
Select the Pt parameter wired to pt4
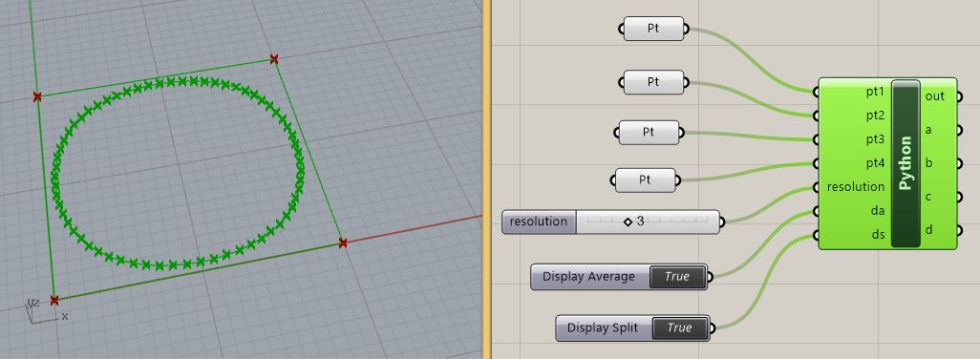[645, 179]
